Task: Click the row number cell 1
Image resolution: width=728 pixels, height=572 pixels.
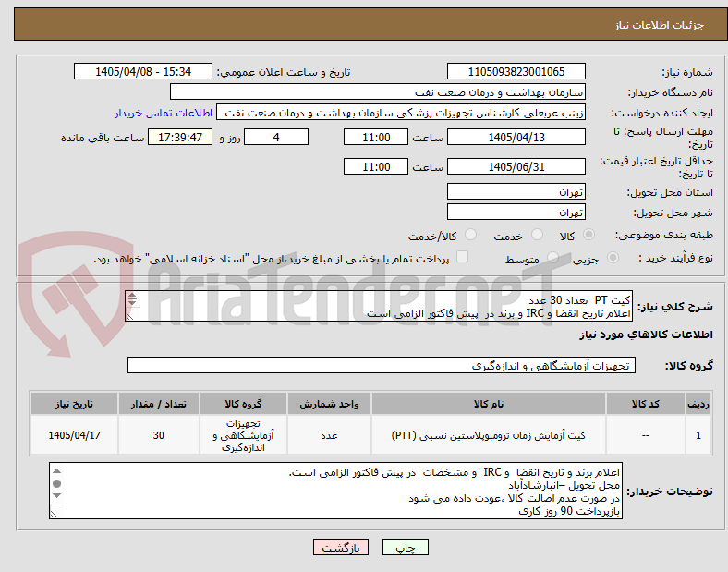Action: [x=698, y=435]
